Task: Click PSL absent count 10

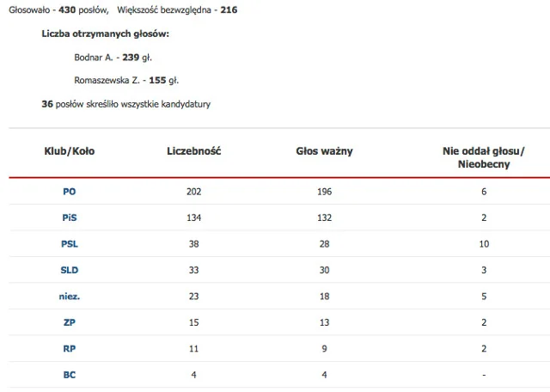Action: pos(484,244)
